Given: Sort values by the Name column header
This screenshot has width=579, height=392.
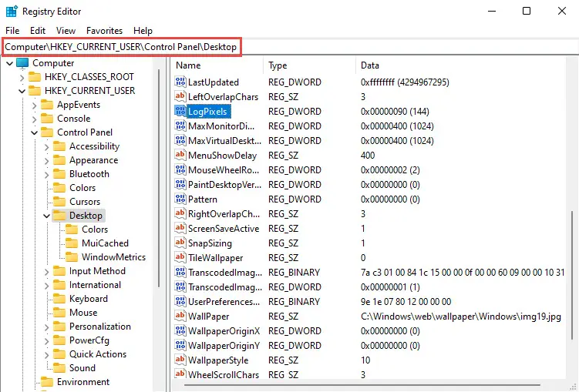Looking at the screenshot, I should coord(218,65).
